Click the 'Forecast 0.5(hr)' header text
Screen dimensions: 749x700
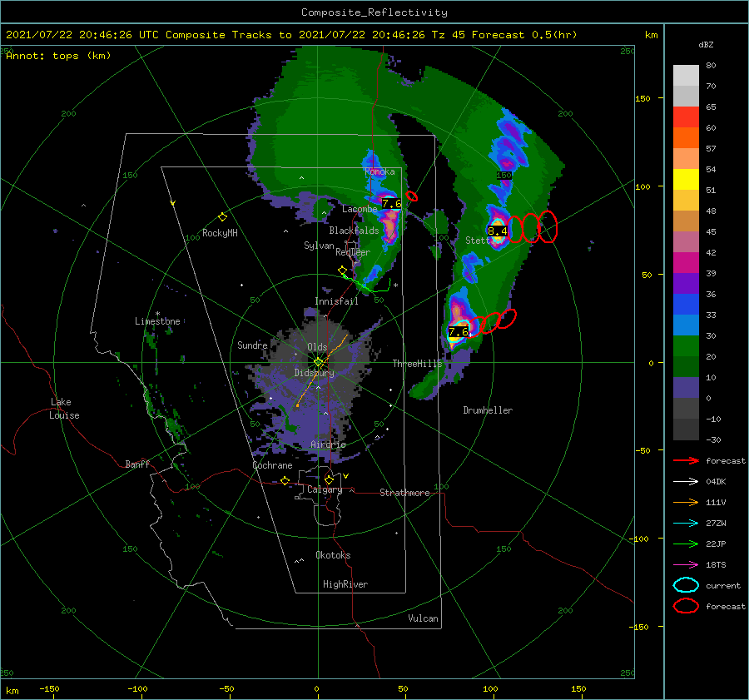[524, 35]
